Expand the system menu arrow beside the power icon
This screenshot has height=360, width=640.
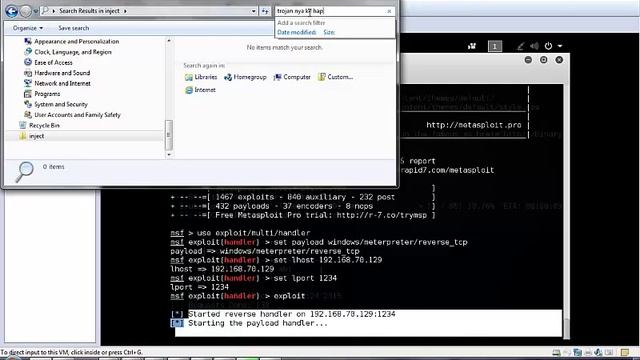click(x=560, y=46)
